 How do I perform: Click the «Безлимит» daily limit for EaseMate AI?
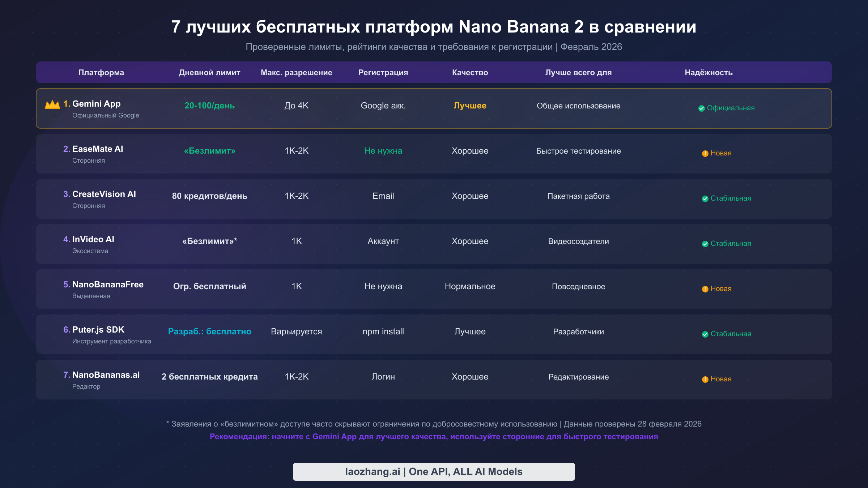[x=210, y=151]
